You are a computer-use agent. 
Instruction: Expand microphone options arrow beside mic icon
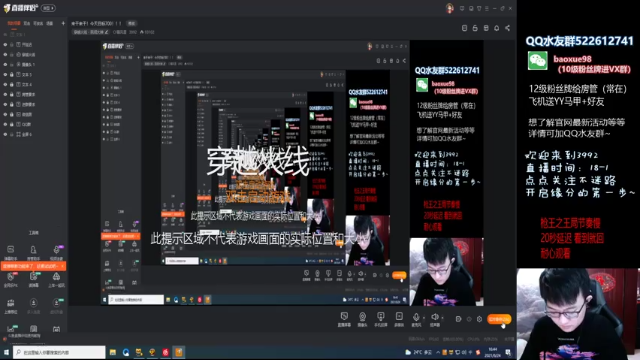coord(423,318)
